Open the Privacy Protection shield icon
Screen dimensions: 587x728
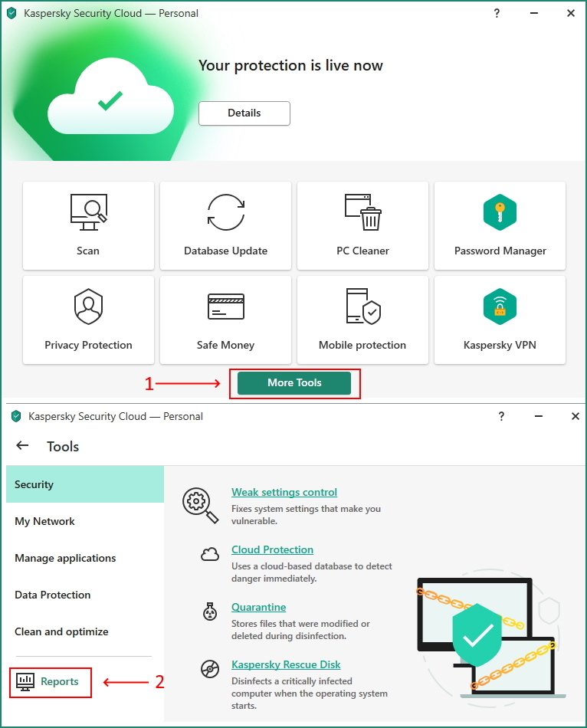click(88, 307)
